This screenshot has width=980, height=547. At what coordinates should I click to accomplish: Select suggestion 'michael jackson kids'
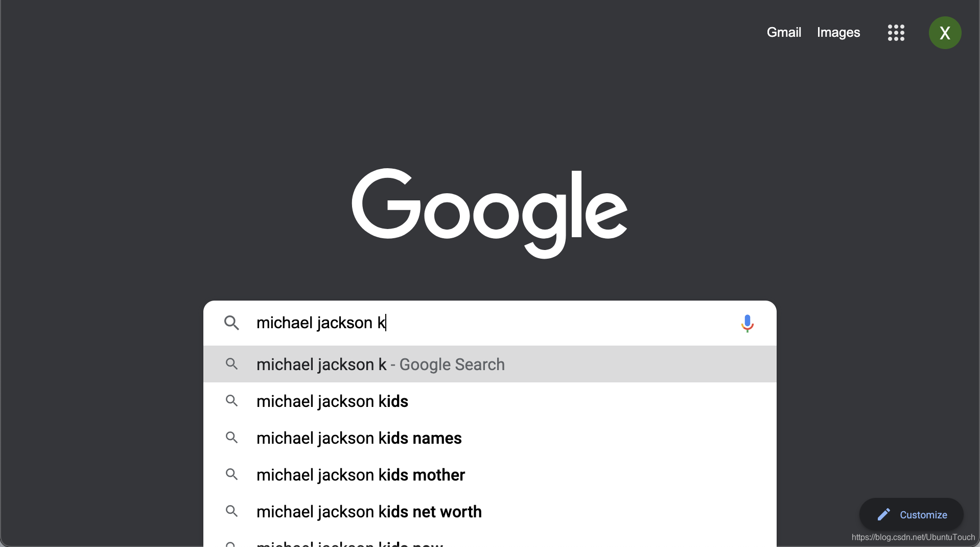[x=332, y=402]
